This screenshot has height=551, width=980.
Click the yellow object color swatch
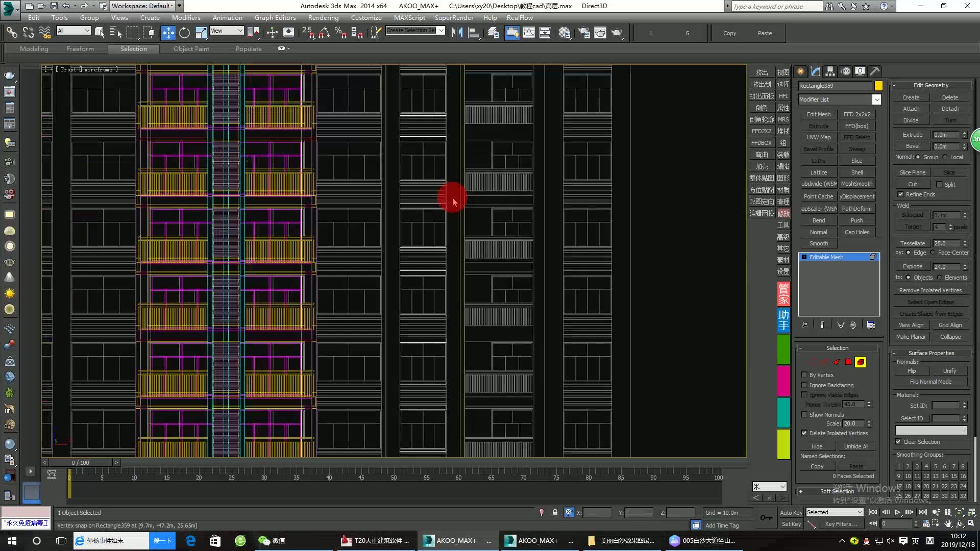878,86
